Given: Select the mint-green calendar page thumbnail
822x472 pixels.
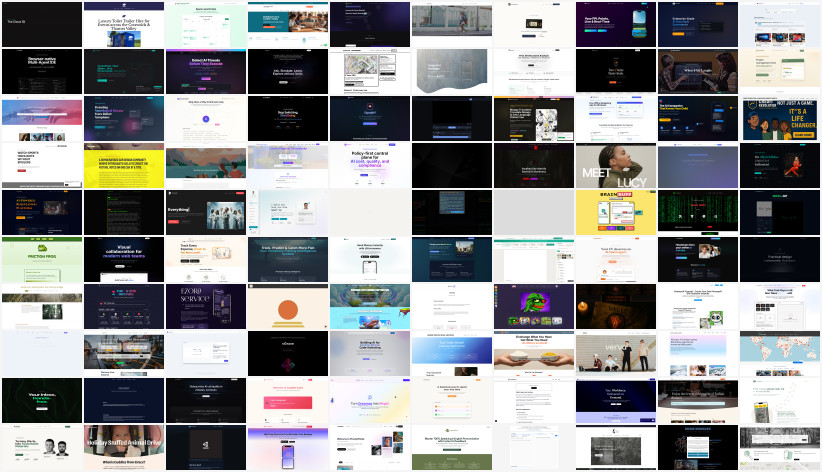Looking at the screenshot, I should (206, 25).
